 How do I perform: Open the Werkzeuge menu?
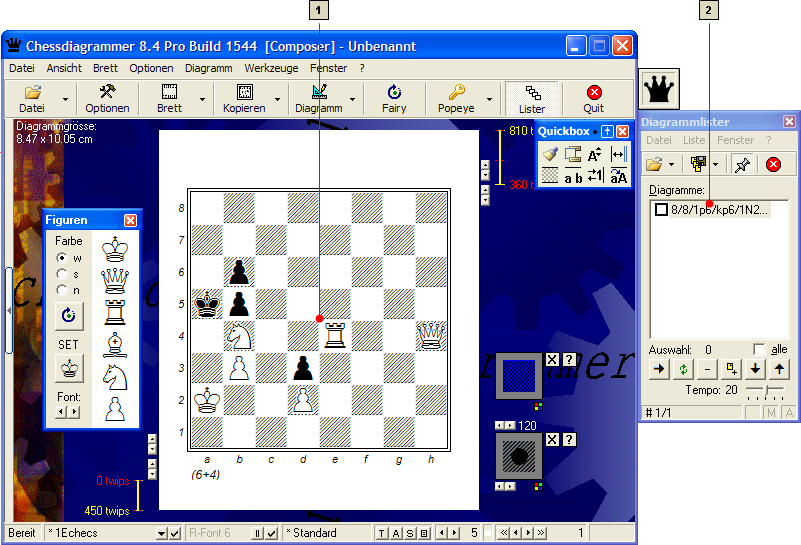pyautogui.click(x=271, y=68)
